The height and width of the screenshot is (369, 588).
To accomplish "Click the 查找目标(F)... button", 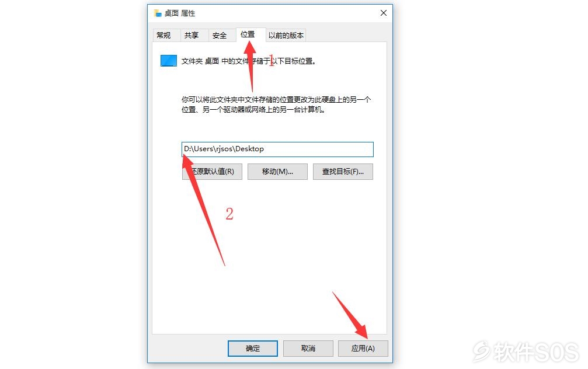I will 343,172.
